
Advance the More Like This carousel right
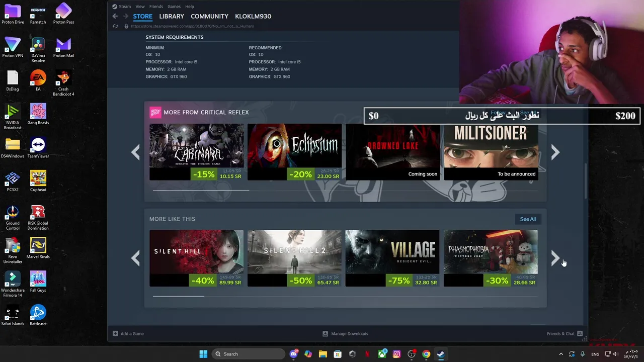[555, 258]
